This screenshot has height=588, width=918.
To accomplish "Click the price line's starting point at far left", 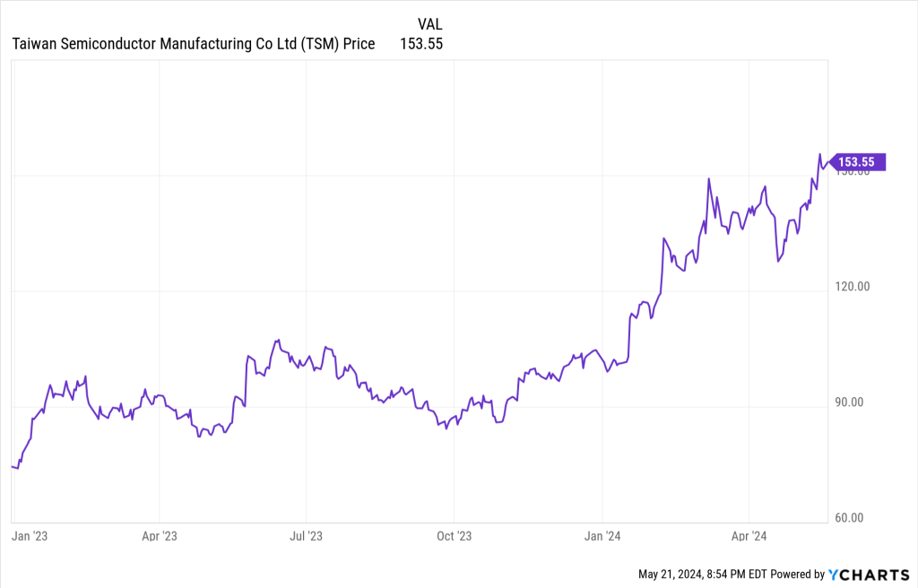I will point(12,466).
